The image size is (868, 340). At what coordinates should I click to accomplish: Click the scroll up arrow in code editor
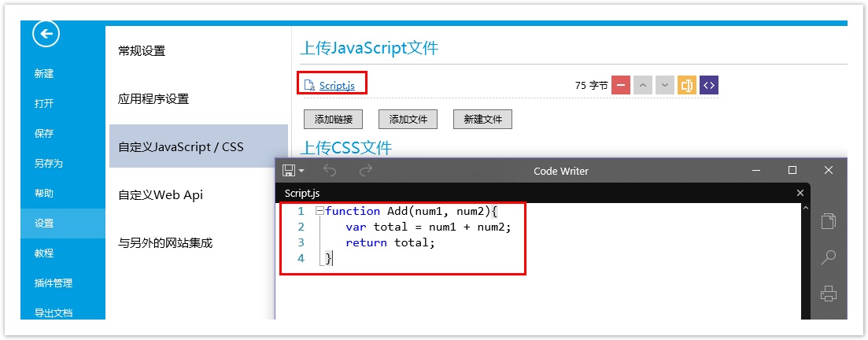pos(806,209)
